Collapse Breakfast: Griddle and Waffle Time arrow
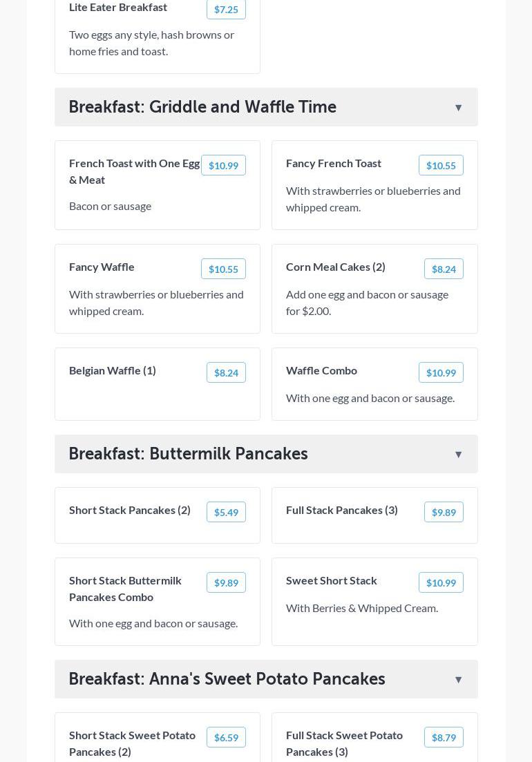The height and width of the screenshot is (762, 532). click(458, 108)
